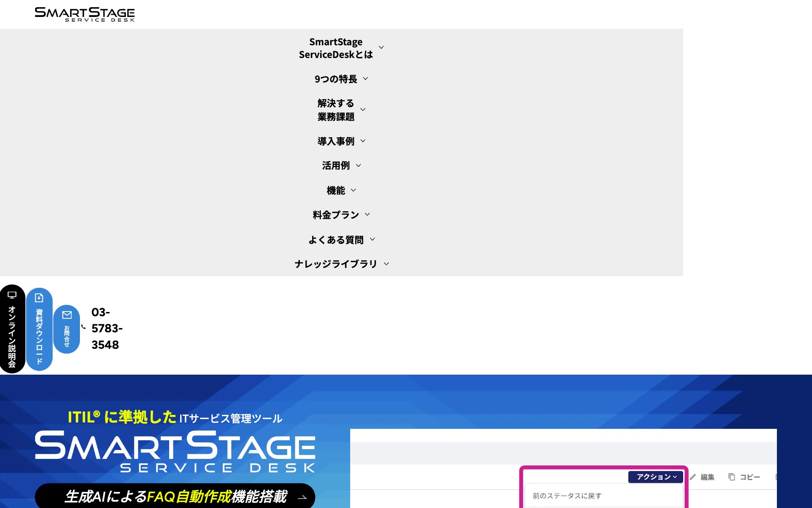Click the pencil 編集 icon in the screenshot
812x508 pixels.
click(693, 477)
